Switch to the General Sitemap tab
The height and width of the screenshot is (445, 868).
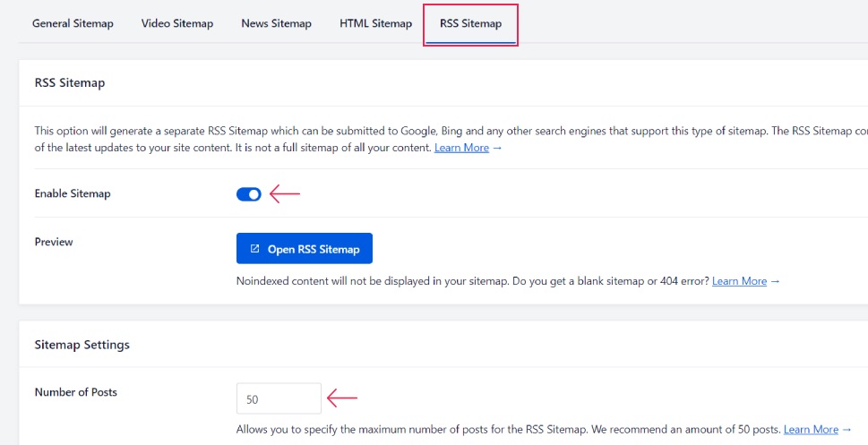[73, 23]
